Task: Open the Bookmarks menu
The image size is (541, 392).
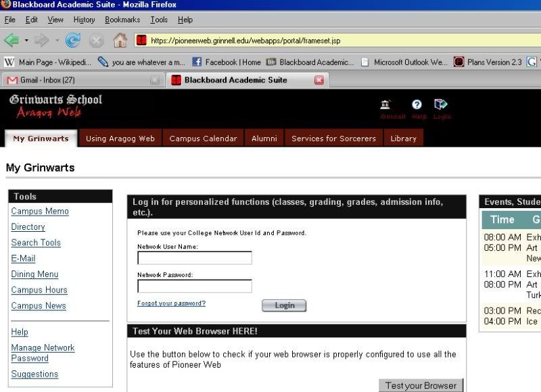Action: 122,20
